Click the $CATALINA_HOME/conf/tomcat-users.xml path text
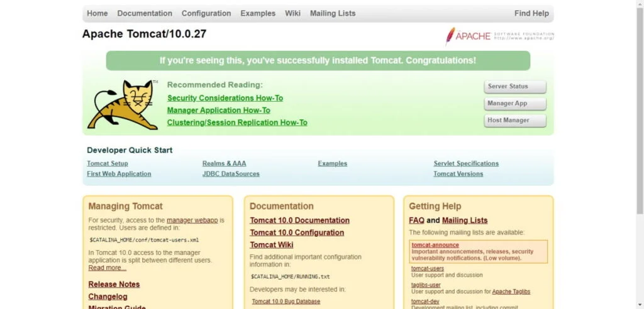This screenshot has width=644, height=309. tap(144, 240)
